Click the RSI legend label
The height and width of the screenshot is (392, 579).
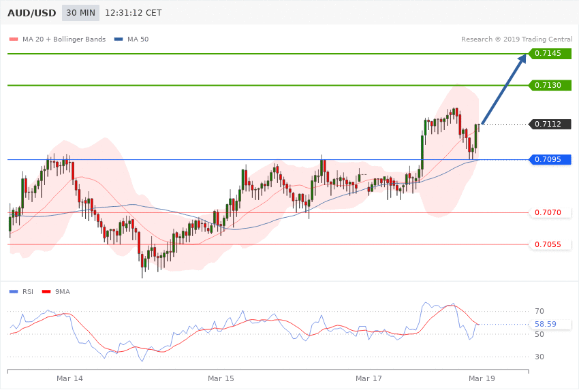coord(28,292)
